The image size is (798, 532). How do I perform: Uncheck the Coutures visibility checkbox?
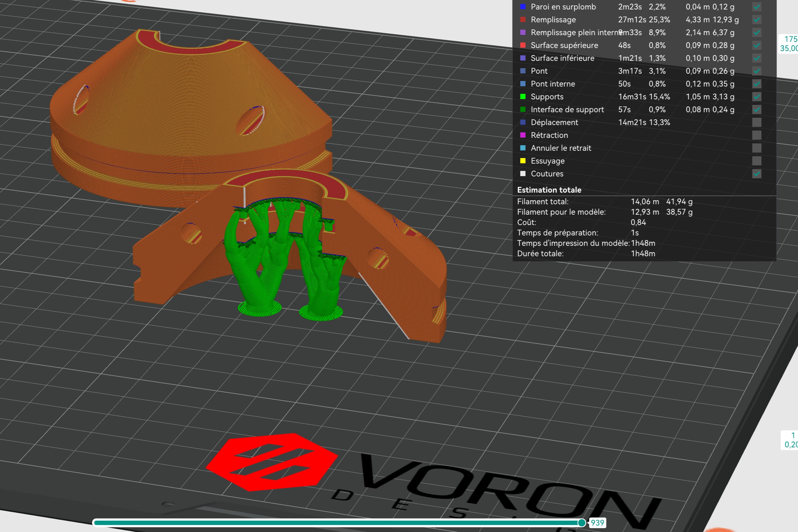pyautogui.click(x=757, y=174)
